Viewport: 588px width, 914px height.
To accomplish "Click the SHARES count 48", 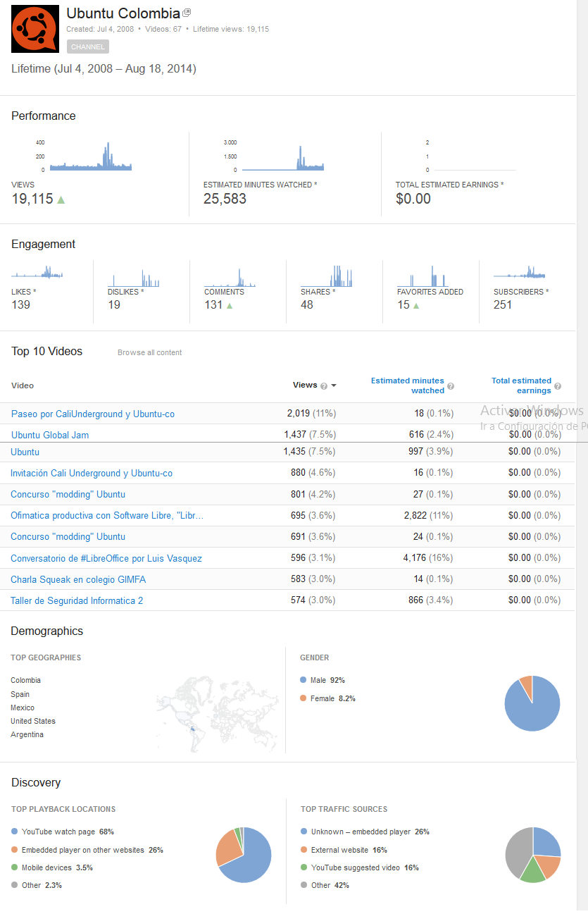I will [307, 304].
